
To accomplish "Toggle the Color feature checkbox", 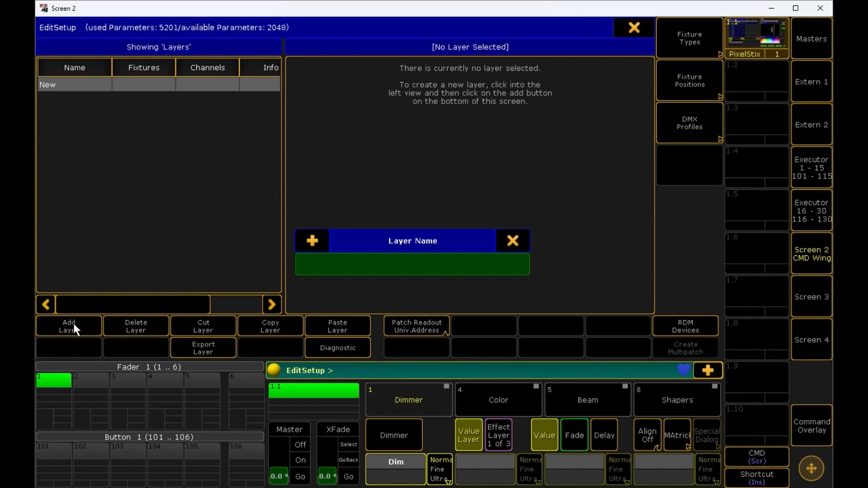I will tap(536, 387).
